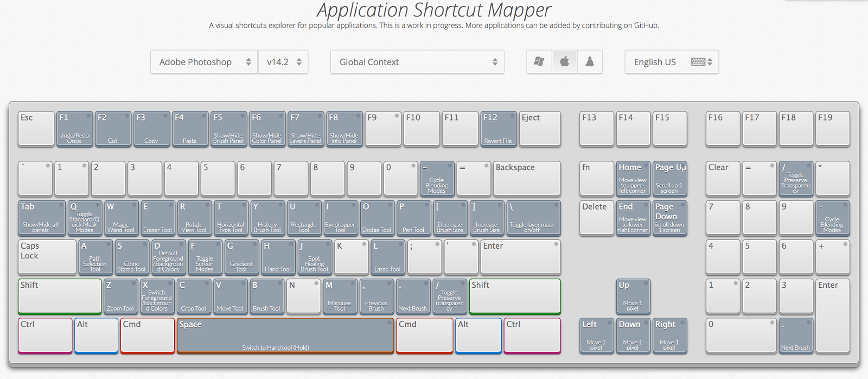Toggle the left Cmd modifier key
Viewport: 868px width, 379px height.
[148, 336]
